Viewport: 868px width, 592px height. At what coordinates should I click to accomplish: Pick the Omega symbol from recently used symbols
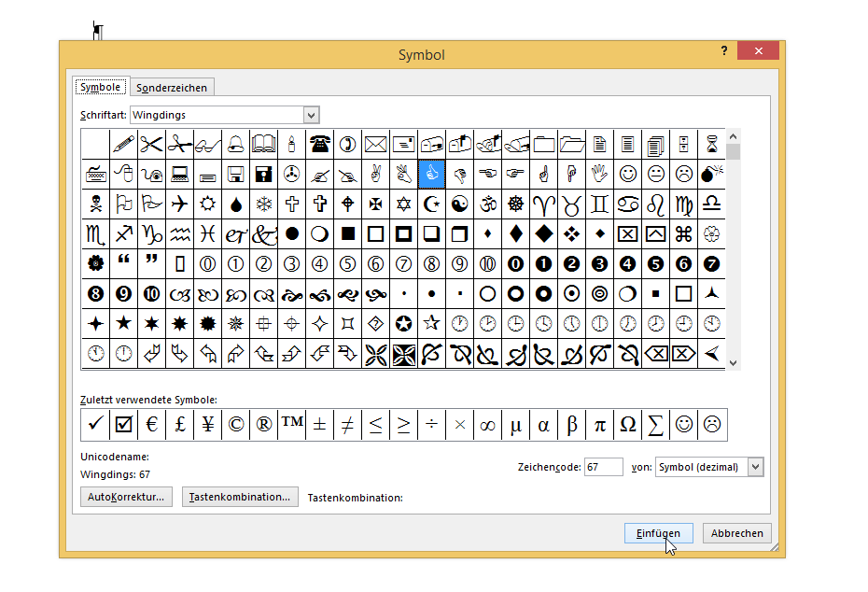628,424
